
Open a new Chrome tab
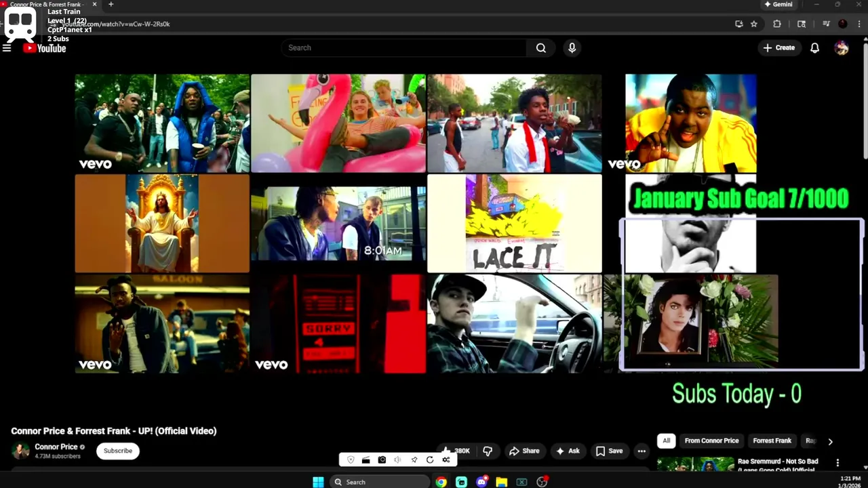(x=111, y=4)
